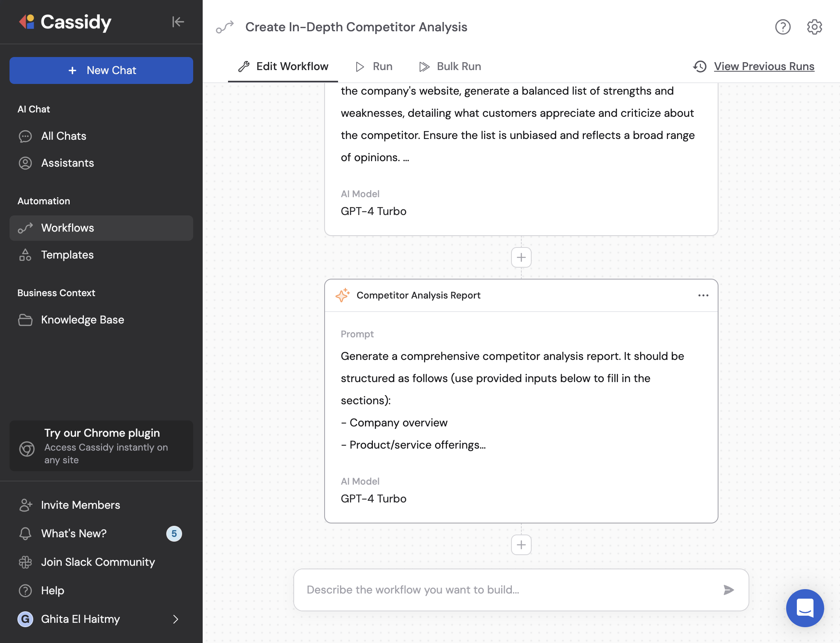Click the Cassidy logo
The image size is (840, 643).
65,22
